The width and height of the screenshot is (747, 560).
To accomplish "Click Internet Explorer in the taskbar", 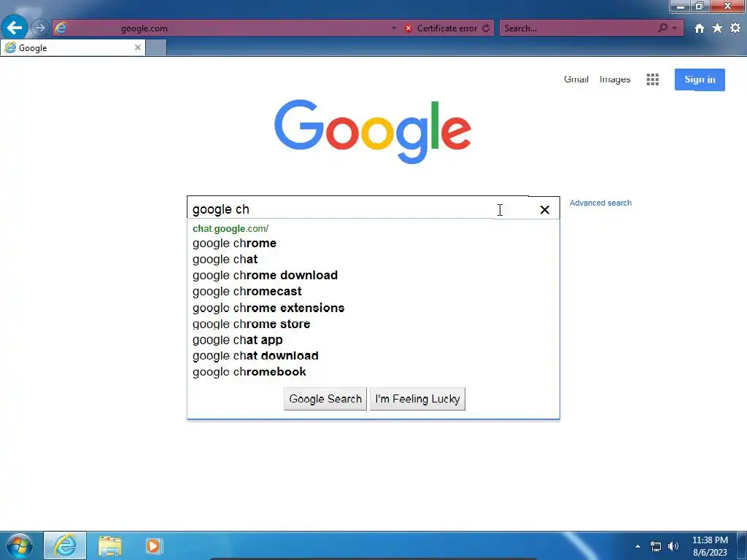I will pyautogui.click(x=65, y=545).
